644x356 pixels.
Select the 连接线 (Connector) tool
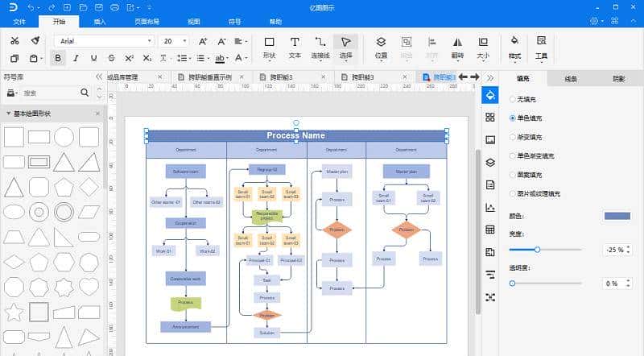[320, 47]
